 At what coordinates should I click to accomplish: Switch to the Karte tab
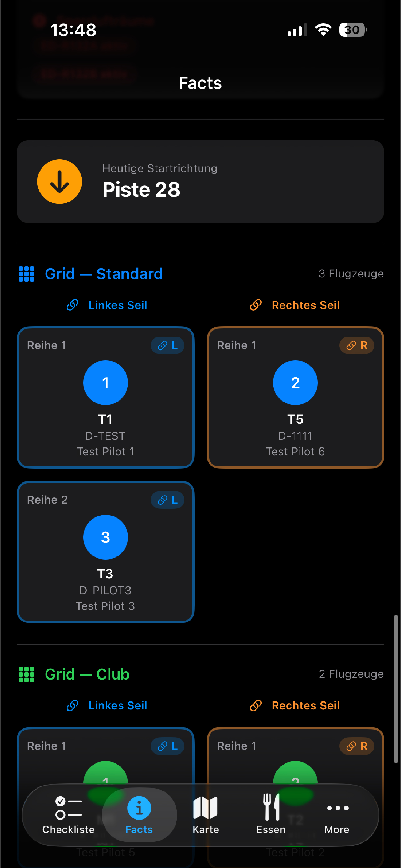point(205,815)
